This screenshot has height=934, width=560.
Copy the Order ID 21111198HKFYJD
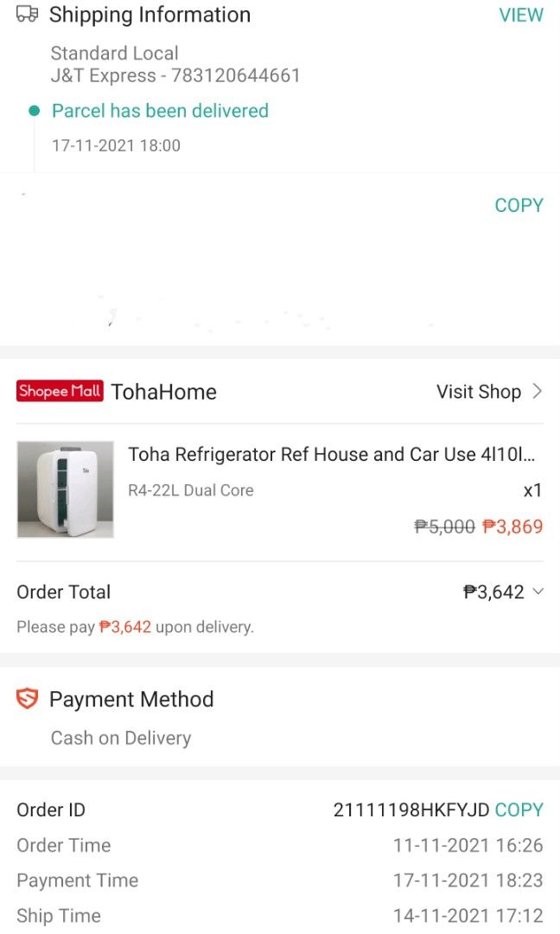pyautogui.click(x=519, y=809)
